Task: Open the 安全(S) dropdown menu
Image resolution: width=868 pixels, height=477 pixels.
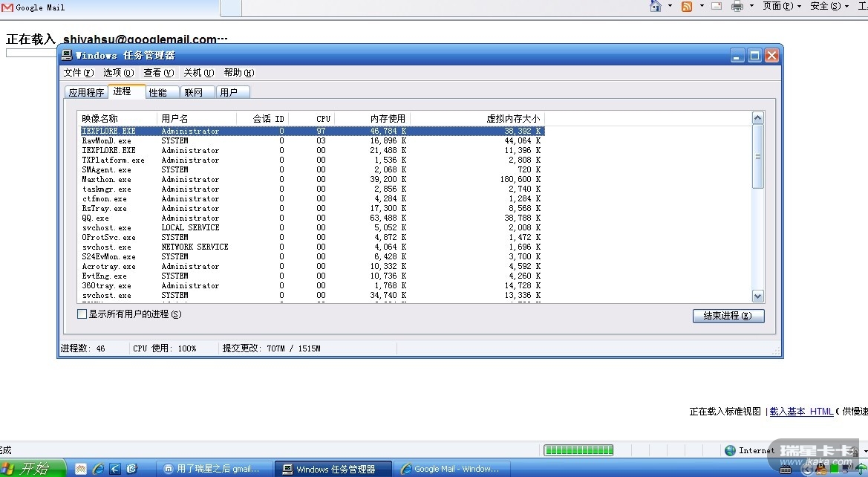Action: click(829, 6)
